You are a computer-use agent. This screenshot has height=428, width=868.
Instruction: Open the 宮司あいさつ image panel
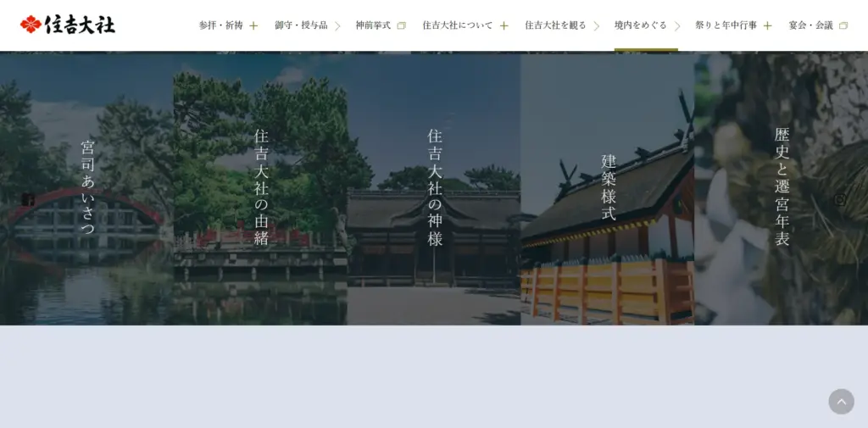[x=86, y=188]
